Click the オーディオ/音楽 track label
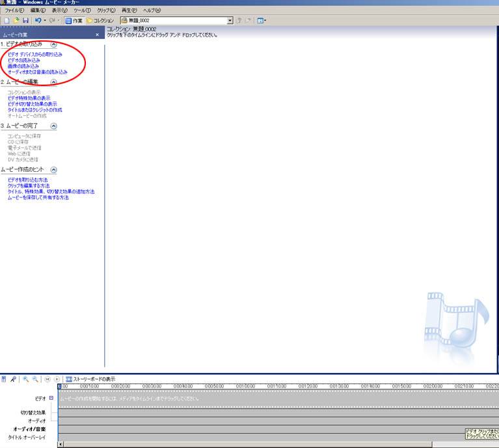The width and height of the screenshot is (499, 448). [29, 429]
